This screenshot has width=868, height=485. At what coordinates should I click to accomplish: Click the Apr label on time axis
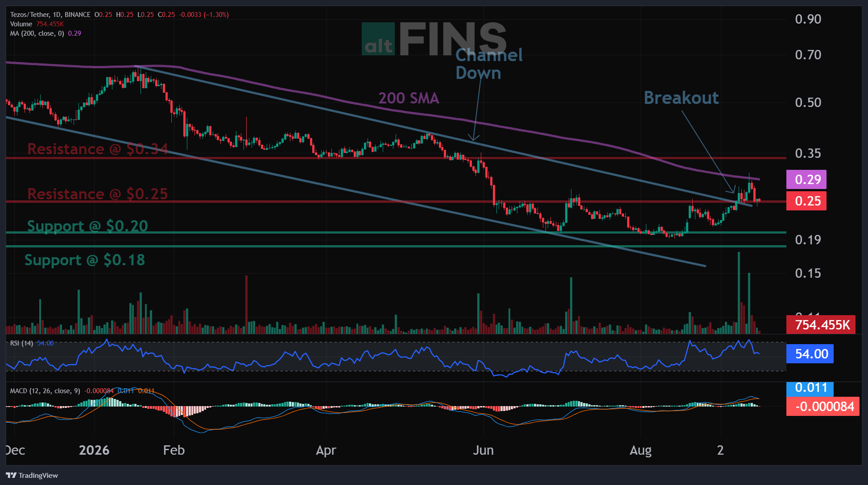point(326,450)
